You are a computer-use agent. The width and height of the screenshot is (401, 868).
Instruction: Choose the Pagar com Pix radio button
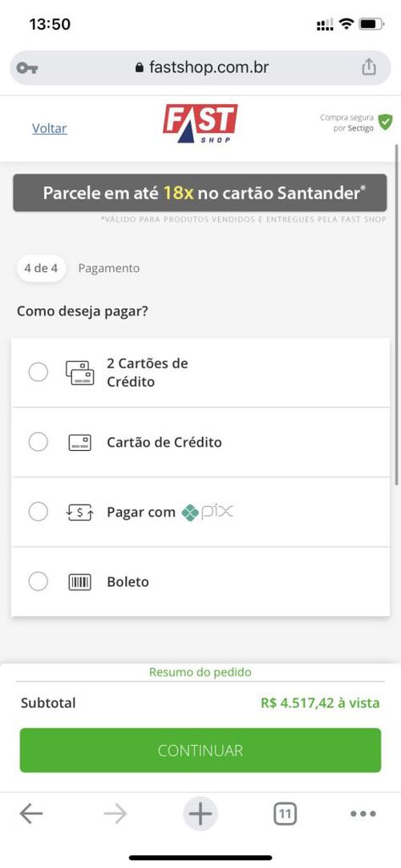[x=38, y=512]
